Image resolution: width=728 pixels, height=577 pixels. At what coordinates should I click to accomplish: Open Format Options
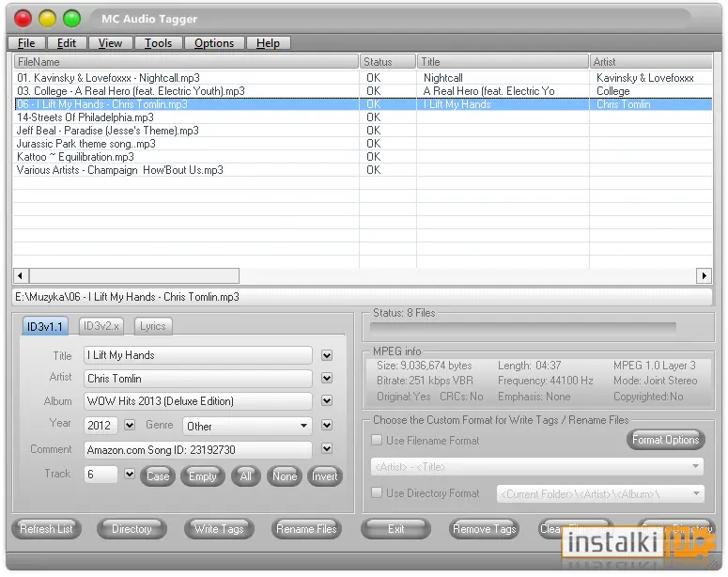click(665, 440)
